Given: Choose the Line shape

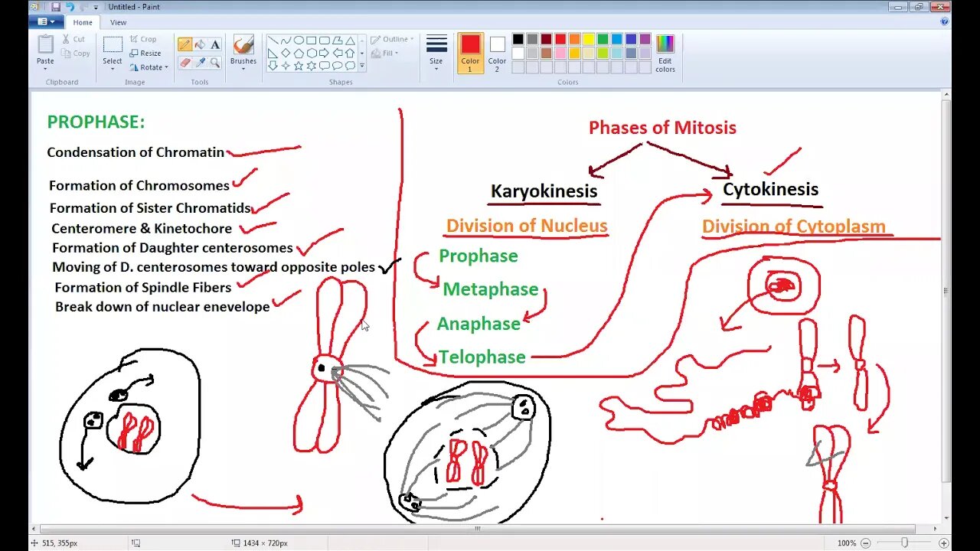Looking at the screenshot, I should click(x=273, y=41).
